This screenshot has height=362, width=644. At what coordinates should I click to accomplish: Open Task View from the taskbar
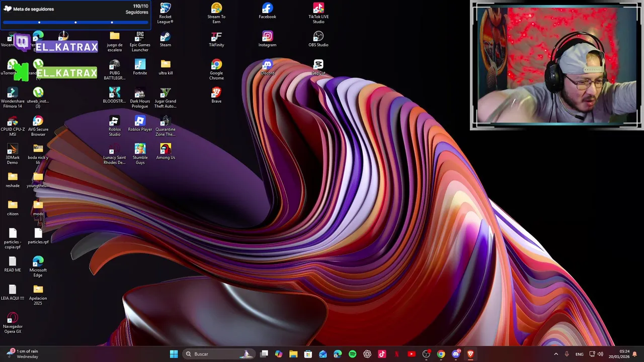click(264, 354)
